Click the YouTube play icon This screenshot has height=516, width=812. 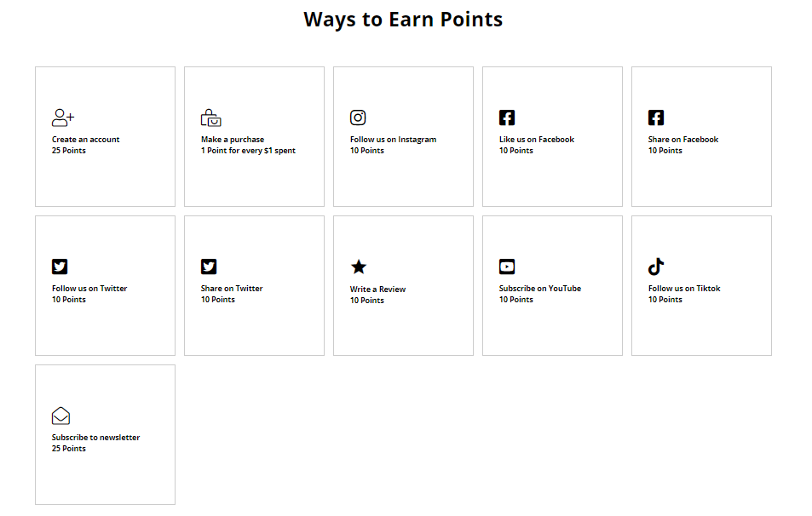[507, 267]
